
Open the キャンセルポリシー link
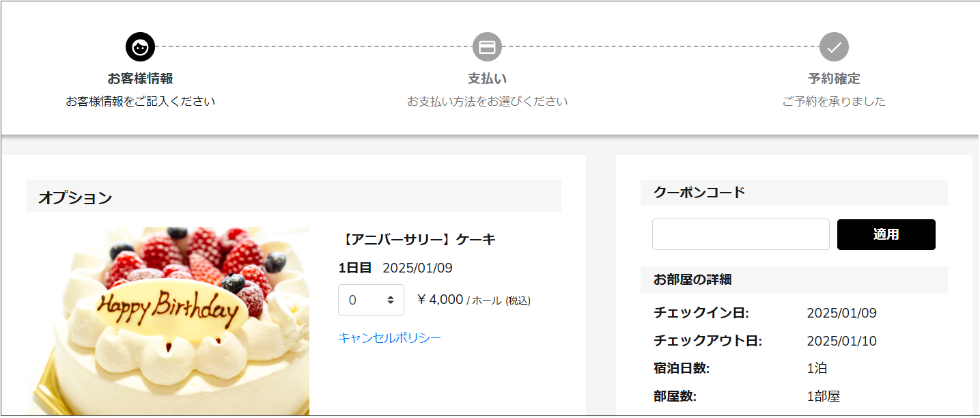(390, 337)
